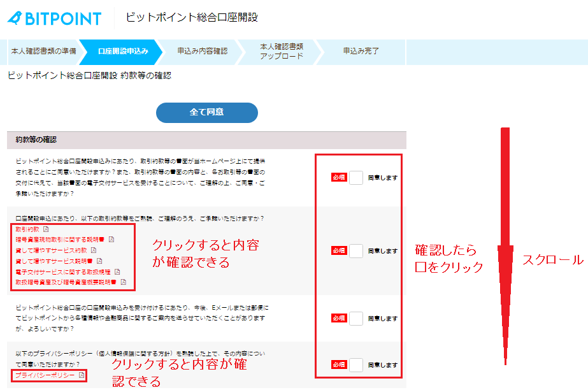Click PDF icon next to 取扱暗号資産及び暗号資産概要説明書
The height and width of the screenshot is (390, 588).
124,282
